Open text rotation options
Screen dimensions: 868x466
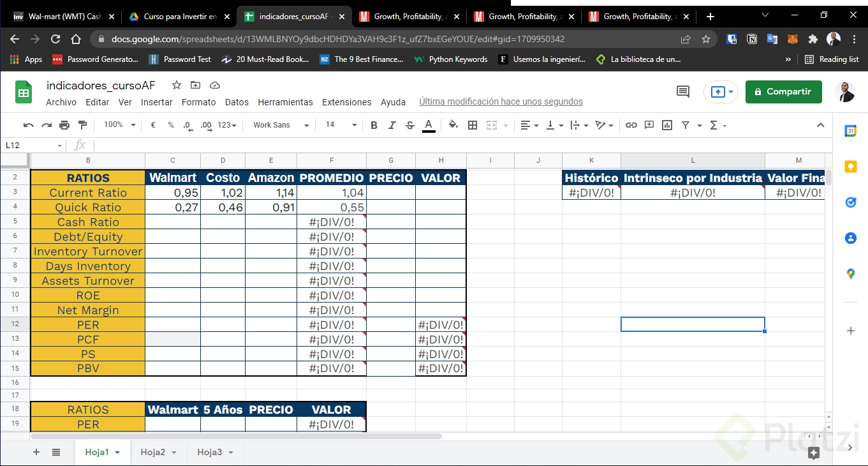coord(604,125)
